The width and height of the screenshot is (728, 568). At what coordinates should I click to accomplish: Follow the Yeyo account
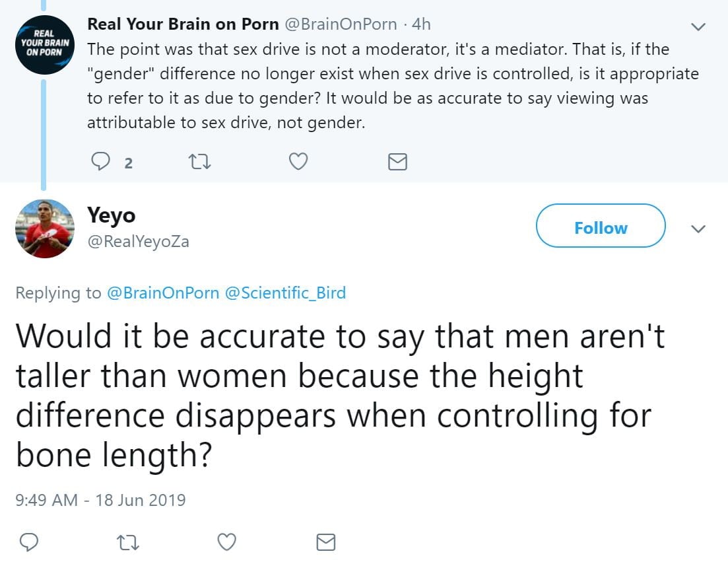[x=600, y=228]
